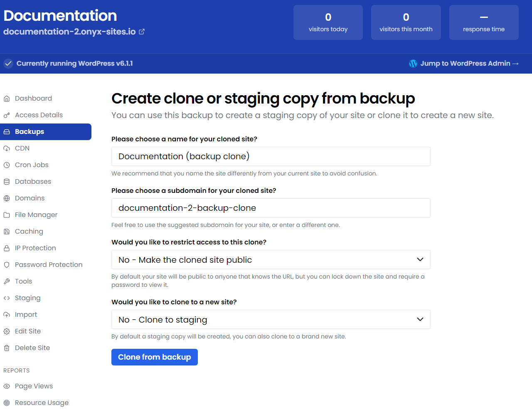Click the WordPress logo icon
Viewport: 532px width, 417px height.
413,64
